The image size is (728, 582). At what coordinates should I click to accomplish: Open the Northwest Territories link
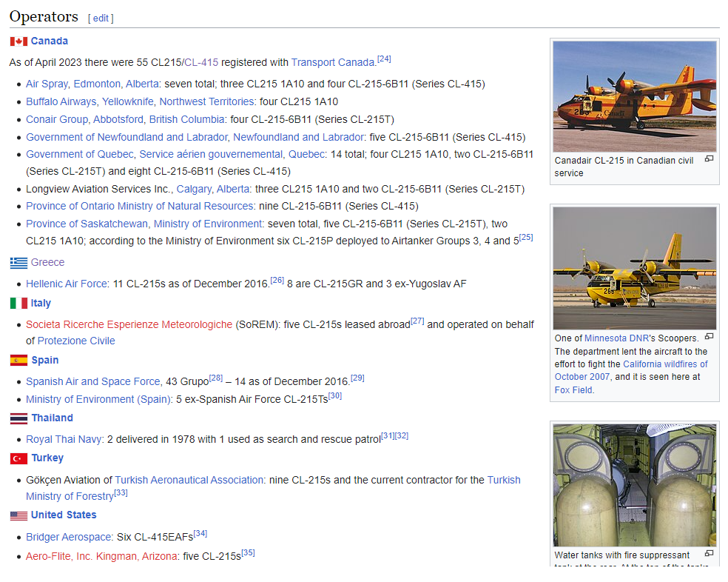coord(206,101)
